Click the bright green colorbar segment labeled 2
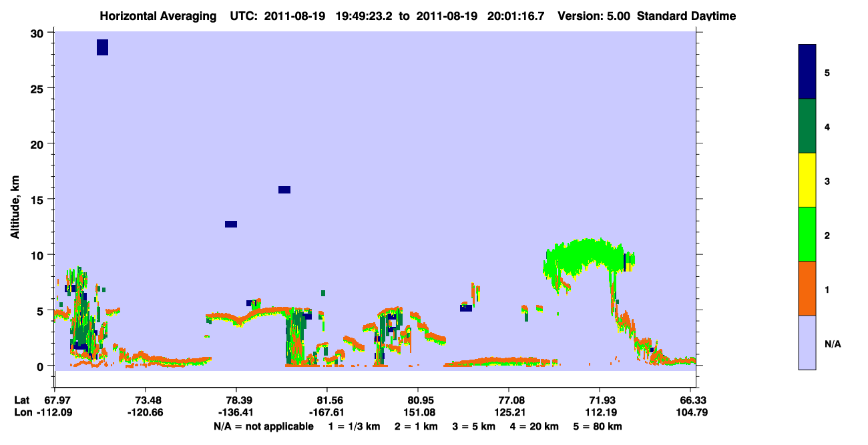The width and height of the screenshot is (868, 445). click(x=807, y=234)
